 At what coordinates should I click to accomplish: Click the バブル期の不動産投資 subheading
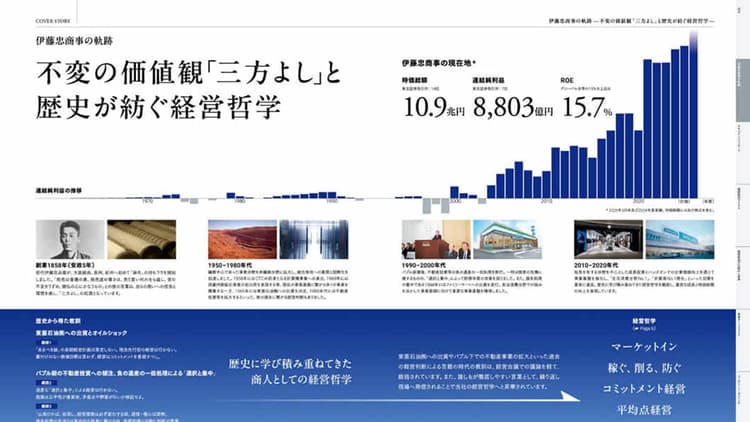(126, 373)
